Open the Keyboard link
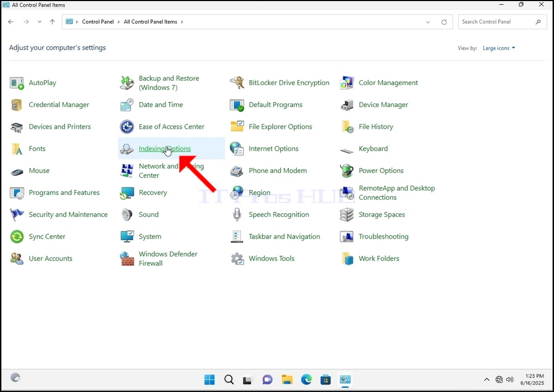The width and height of the screenshot is (554, 392). click(x=373, y=149)
